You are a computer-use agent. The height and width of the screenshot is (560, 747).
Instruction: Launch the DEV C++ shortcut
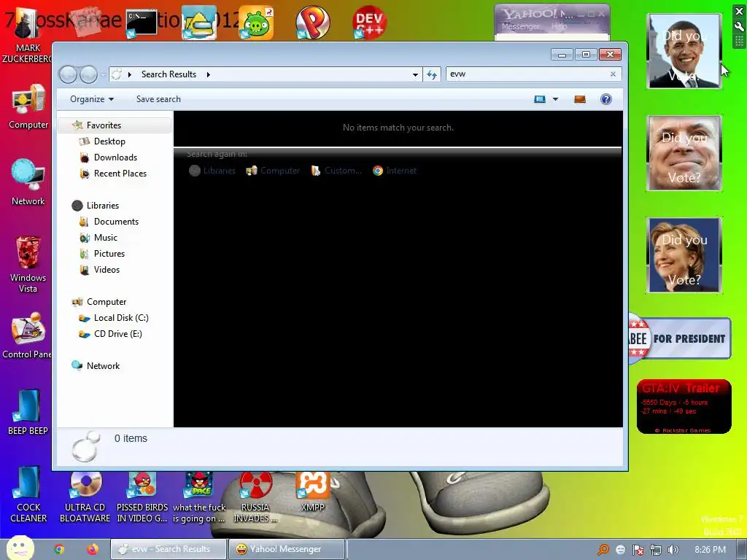(x=369, y=23)
